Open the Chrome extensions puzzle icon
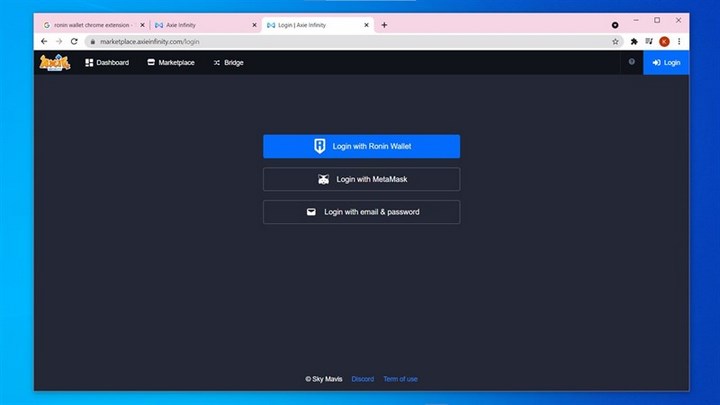Image resolution: width=720 pixels, height=405 pixels. tap(634, 42)
